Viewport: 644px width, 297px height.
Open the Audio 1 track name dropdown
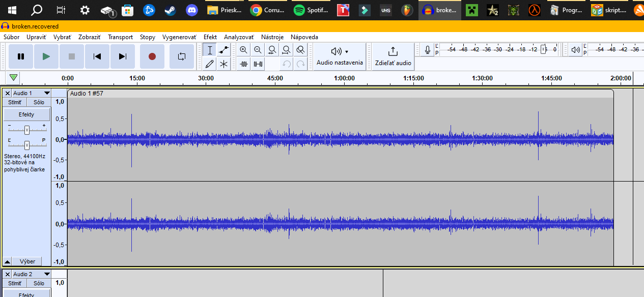(x=32, y=93)
